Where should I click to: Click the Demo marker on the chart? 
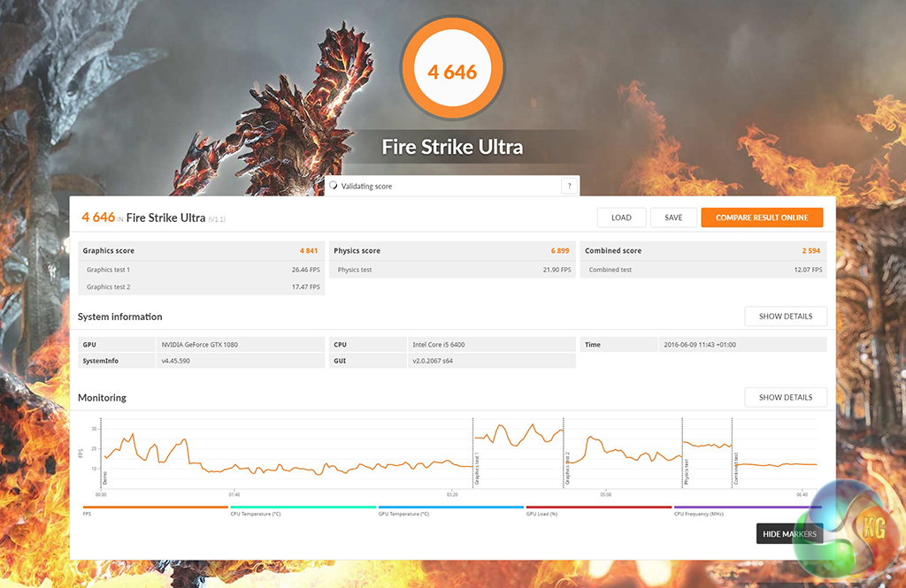point(105,478)
